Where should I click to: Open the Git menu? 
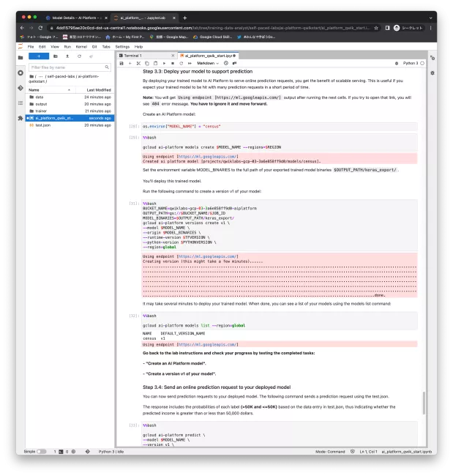coord(94,47)
